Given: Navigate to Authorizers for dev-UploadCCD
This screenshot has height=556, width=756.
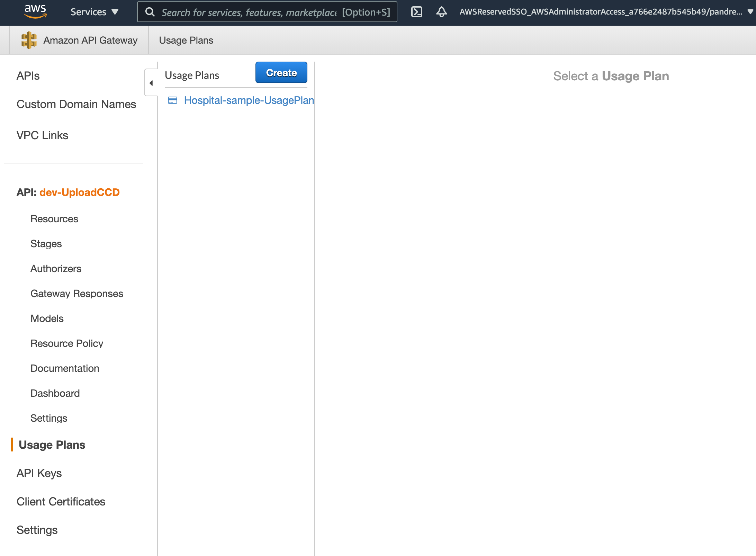Looking at the screenshot, I should pyautogui.click(x=56, y=269).
